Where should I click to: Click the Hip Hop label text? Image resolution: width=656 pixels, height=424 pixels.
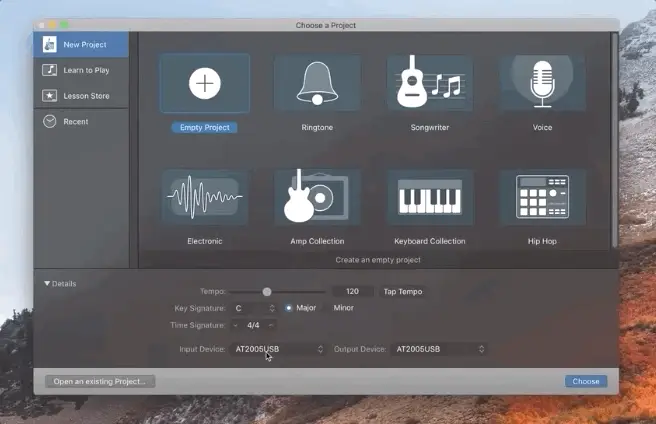pyautogui.click(x=542, y=241)
